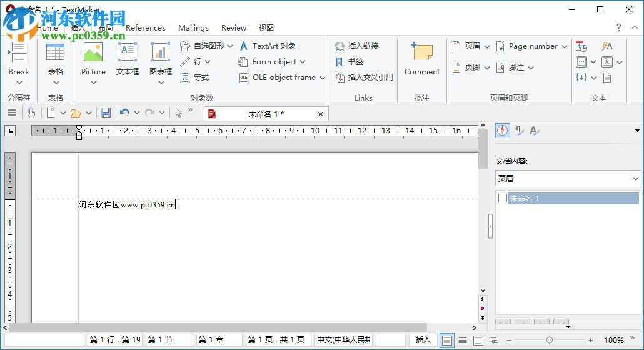Expand more toolbar buttons chevron
Viewport: 644px width, 350px height.
(190, 110)
